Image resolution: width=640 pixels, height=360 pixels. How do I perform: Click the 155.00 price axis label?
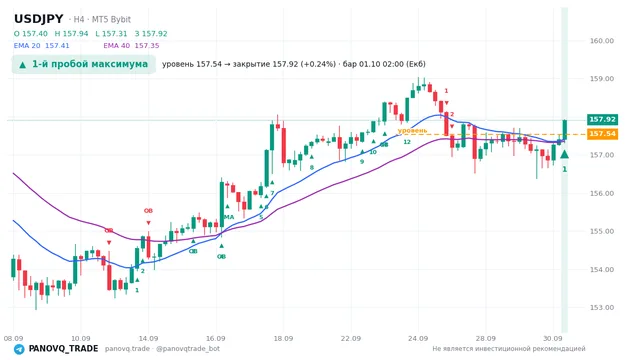point(602,231)
